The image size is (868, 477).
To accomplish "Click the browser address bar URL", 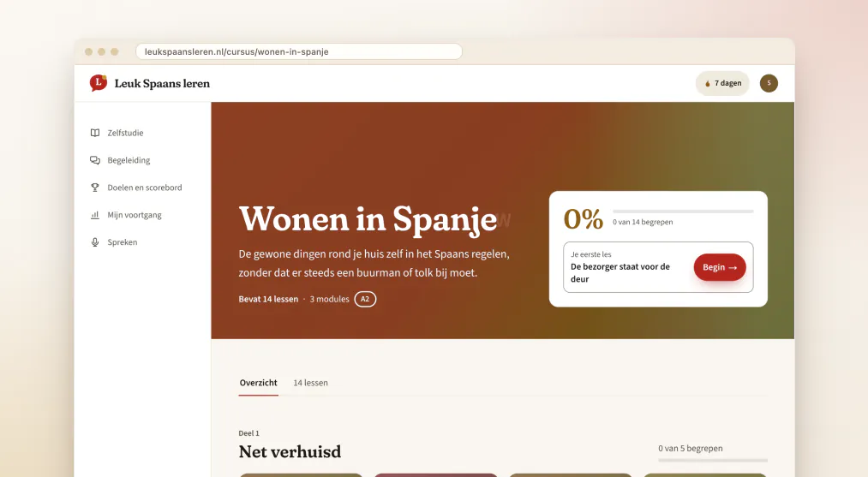I will (299, 51).
